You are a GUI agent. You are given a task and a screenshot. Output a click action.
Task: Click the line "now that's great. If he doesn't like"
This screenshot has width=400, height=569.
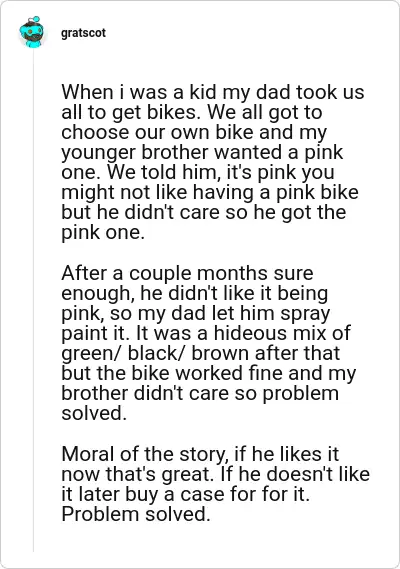[216, 474]
